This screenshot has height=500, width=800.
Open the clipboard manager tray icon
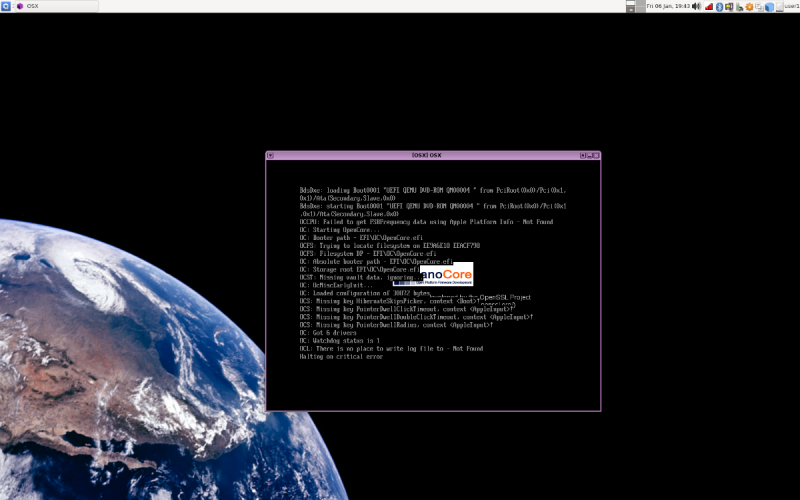click(x=760, y=7)
